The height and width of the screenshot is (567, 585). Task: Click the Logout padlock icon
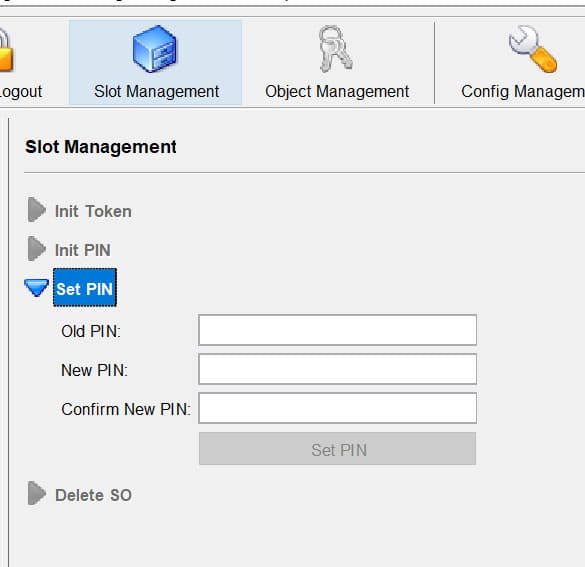pyautogui.click(x=6, y=50)
